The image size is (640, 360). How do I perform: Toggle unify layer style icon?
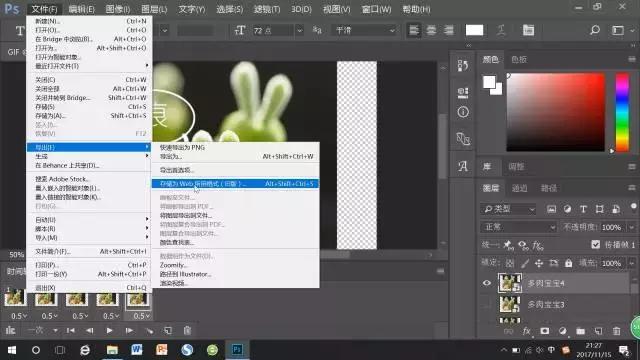point(538,245)
